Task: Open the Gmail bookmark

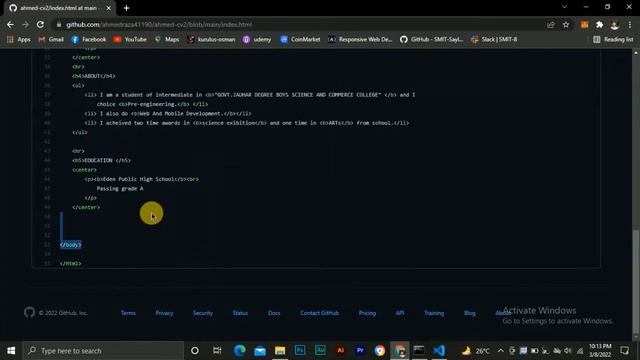Action: coord(51,40)
